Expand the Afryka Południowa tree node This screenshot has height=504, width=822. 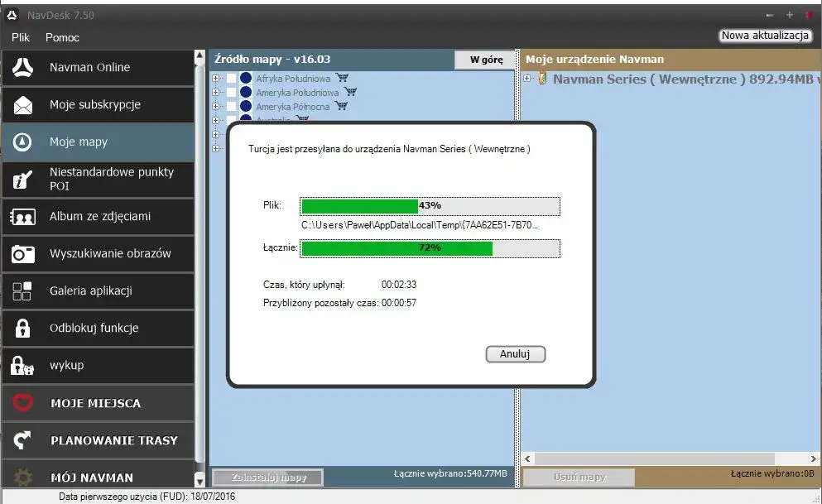[217, 79]
